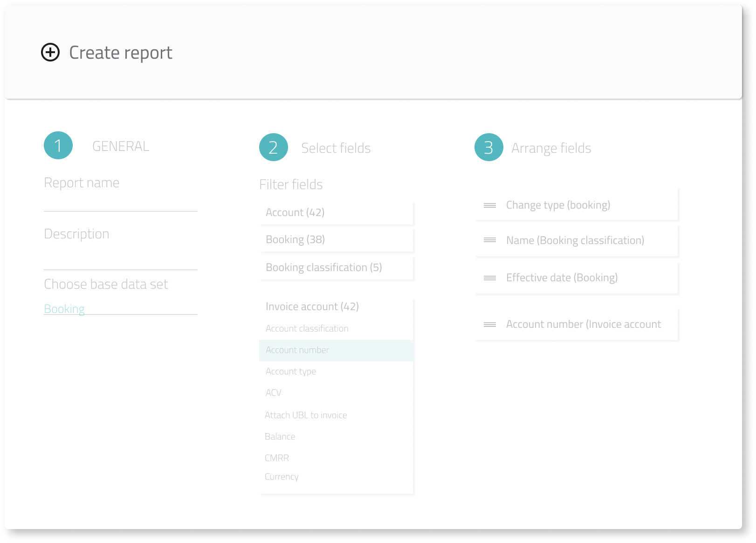Select the Attach UBL to invoice field
The width and height of the screenshot is (756, 543).
tap(306, 415)
